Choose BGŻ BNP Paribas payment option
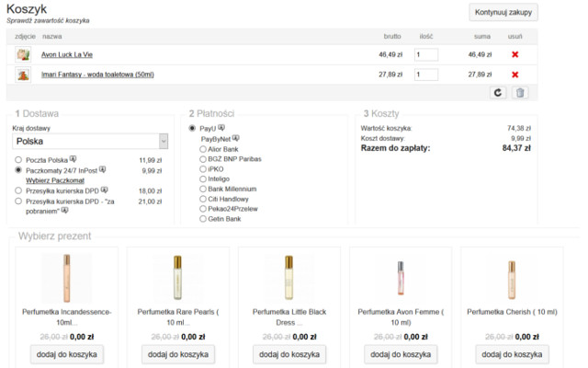 tap(203, 159)
